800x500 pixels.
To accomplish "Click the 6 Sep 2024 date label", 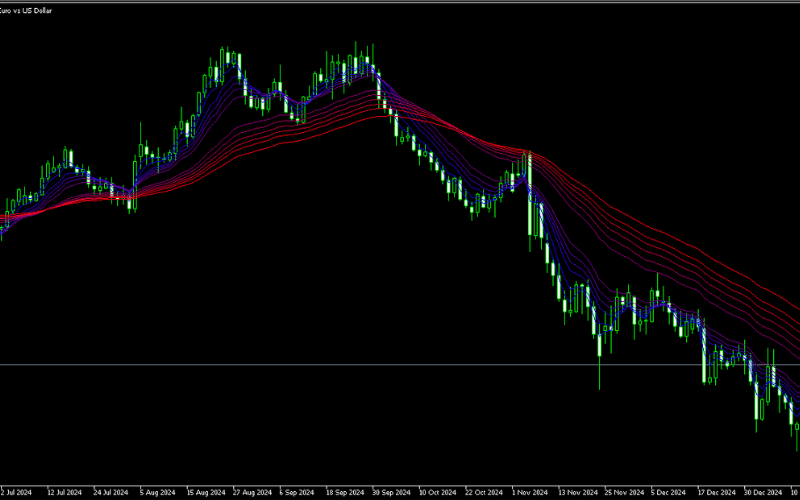I will pos(298,493).
